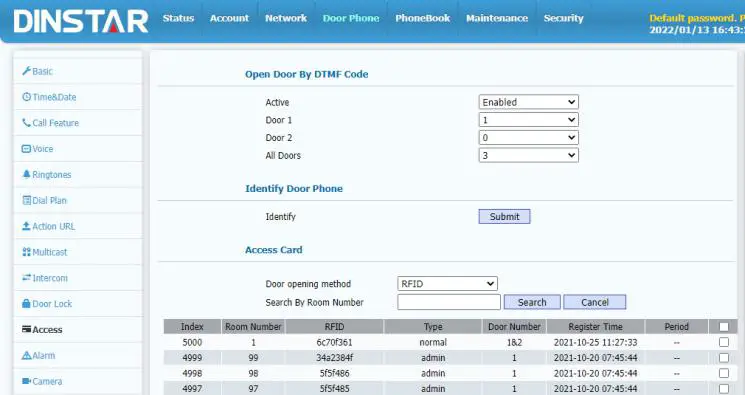This screenshot has width=745, height=395.
Task: Click the upload icon beside Action URL
Action: point(27,226)
